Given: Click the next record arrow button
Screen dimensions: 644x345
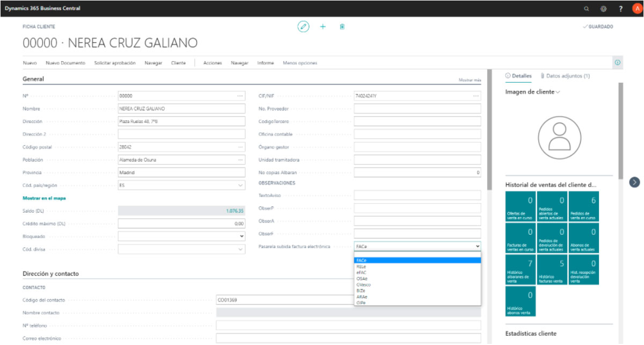Looking at the screenshot, I should tap(635, 182).
